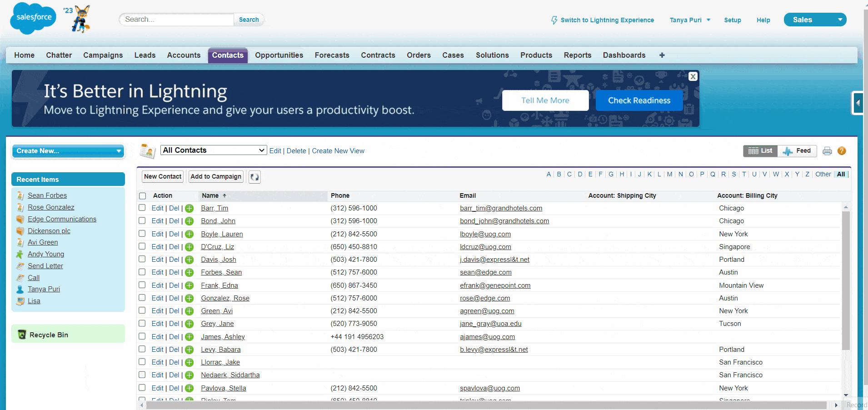Screen dimensions: 868x410
Task: Switch to the Opportunities tab
Action: point(279,55)
